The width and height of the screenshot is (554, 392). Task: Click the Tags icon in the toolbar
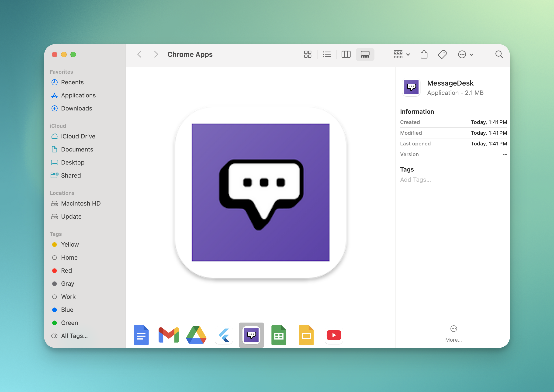click(x=442, y=54)
